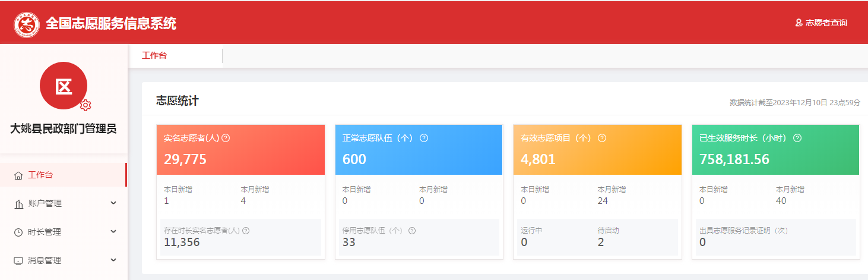Click the 账户管理 building icon
The height and width of the screenshot is (280, 868).
pyautogui.click(x=18, y=204)
